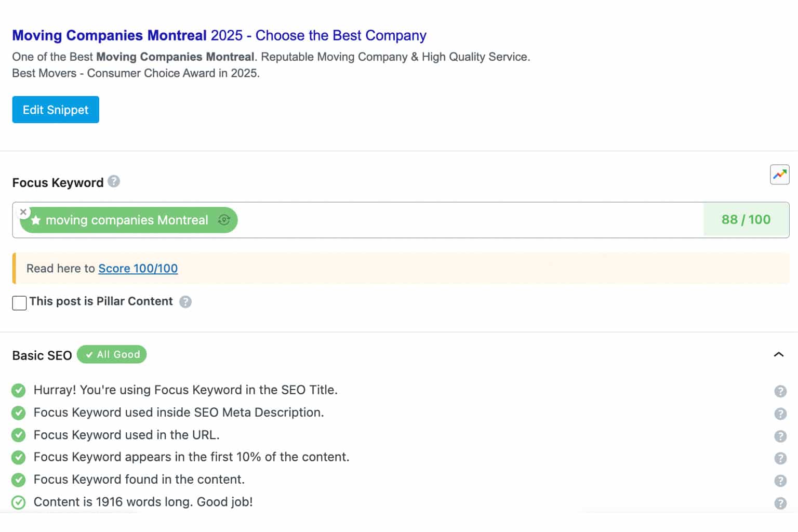
Task: Enable the Pillar Content checkbox
Action: coord(19,303)
